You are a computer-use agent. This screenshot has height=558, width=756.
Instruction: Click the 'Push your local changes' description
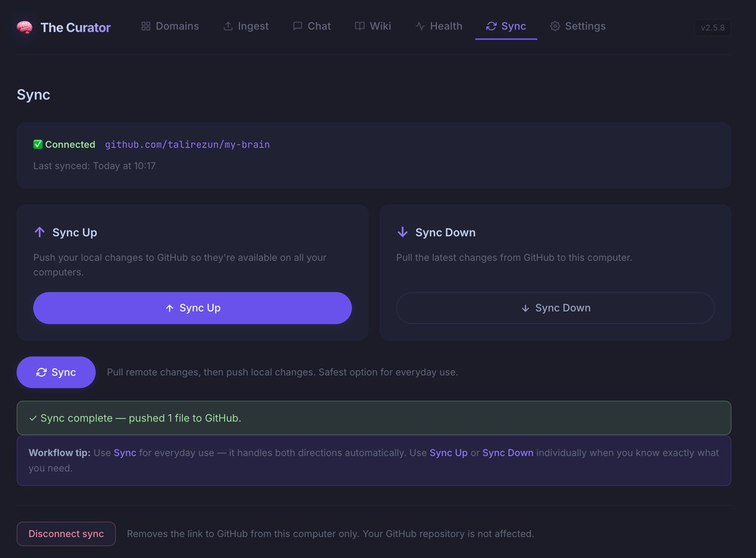[x=180, y=265]
